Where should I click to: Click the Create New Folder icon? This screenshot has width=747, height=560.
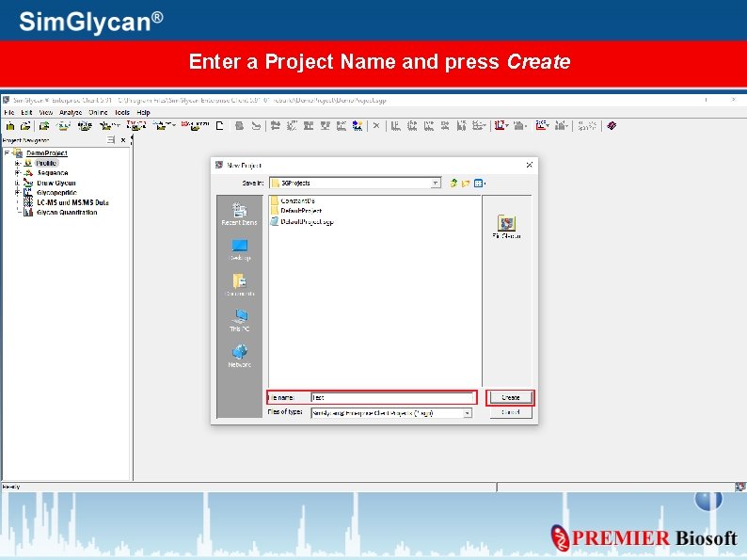466,183
